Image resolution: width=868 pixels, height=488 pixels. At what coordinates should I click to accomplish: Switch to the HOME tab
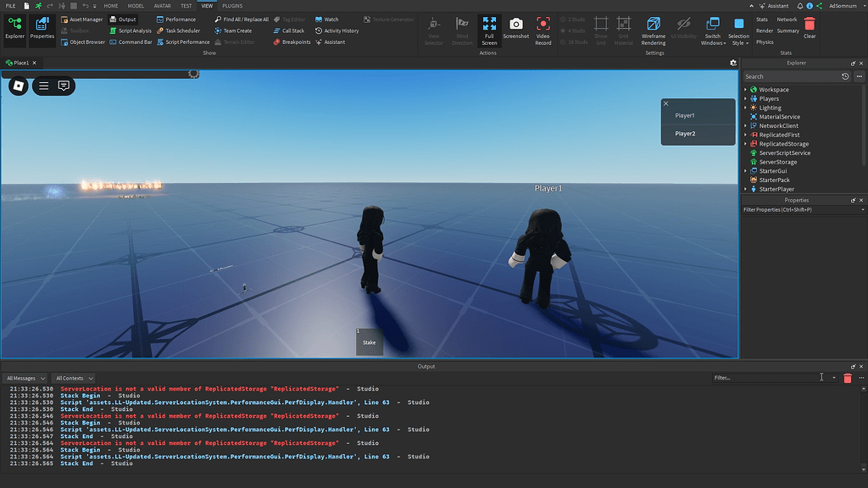pos(111,6)
